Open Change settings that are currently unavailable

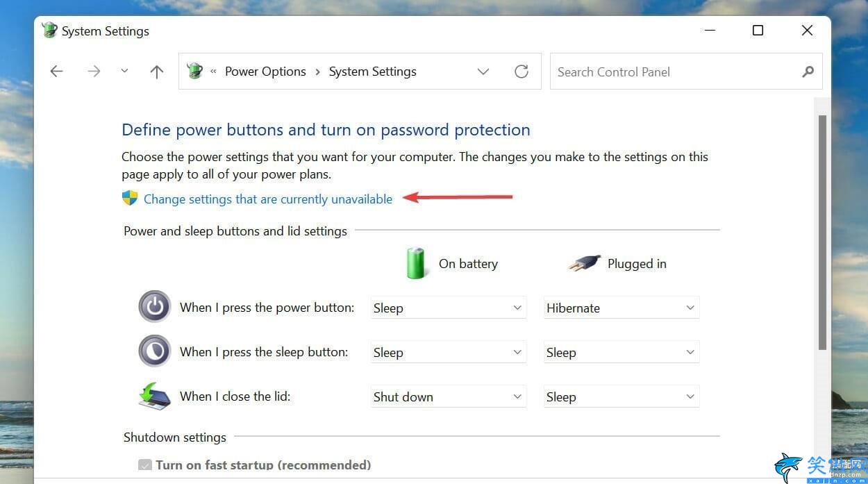(x=267, y=199)
